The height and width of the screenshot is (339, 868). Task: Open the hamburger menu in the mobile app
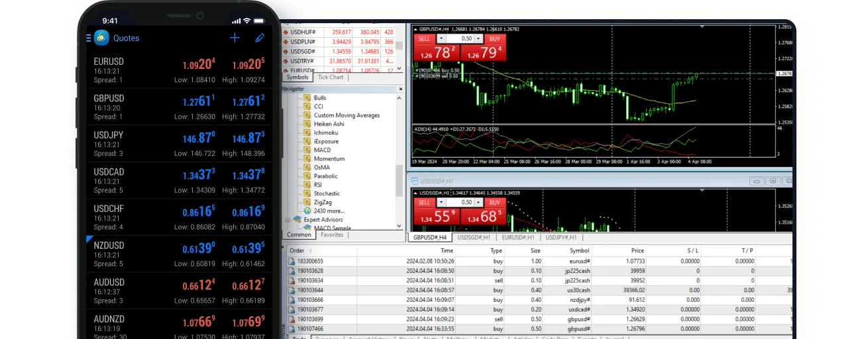(x=89, y=38)
